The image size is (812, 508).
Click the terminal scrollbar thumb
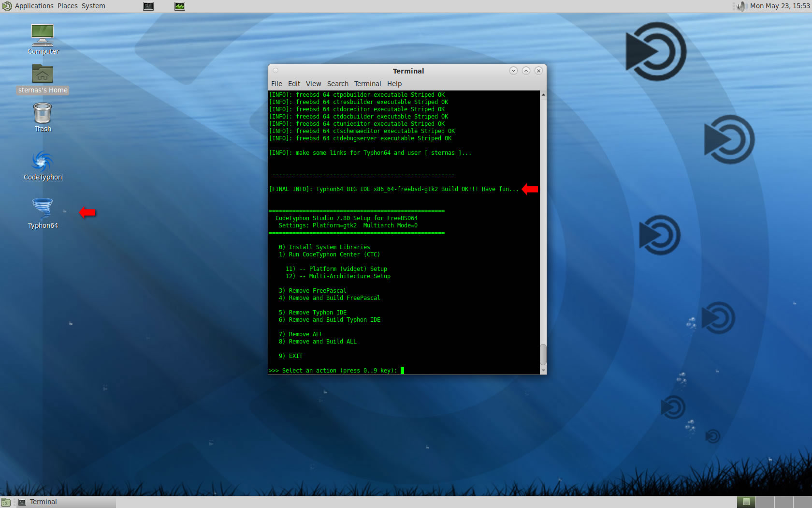(543, 355)
